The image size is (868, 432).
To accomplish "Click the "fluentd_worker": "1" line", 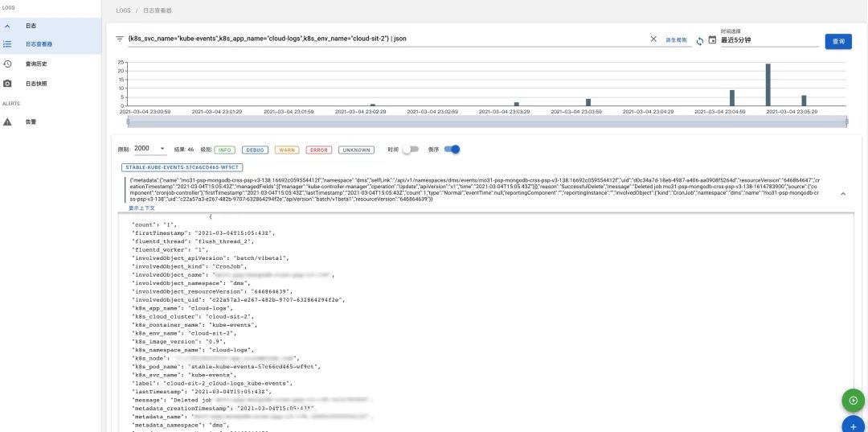I will (169, 249).
